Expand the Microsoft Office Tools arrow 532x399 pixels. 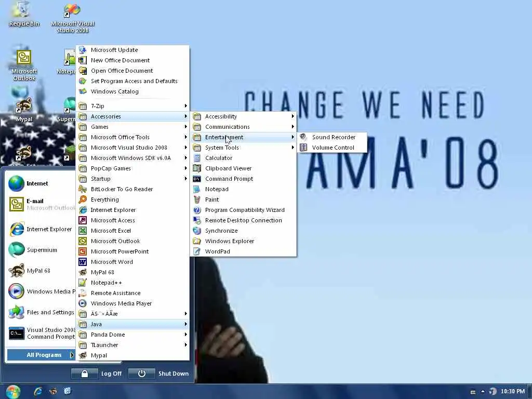[185, 137]
